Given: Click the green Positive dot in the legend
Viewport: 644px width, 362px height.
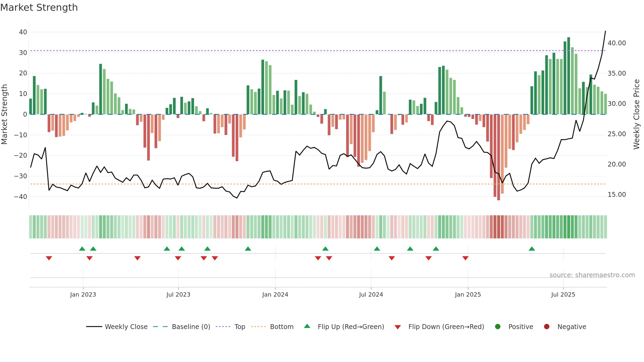Looking at the screenshot, I should point(498,327).
